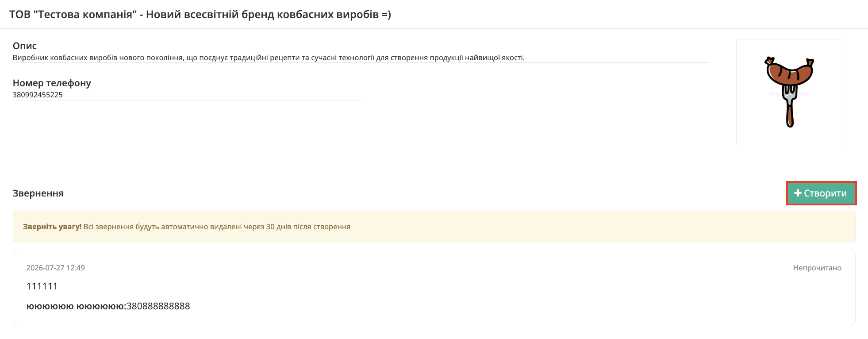Click the Непрочитано status label
The image size is (868, 339).
pos(817,268)
